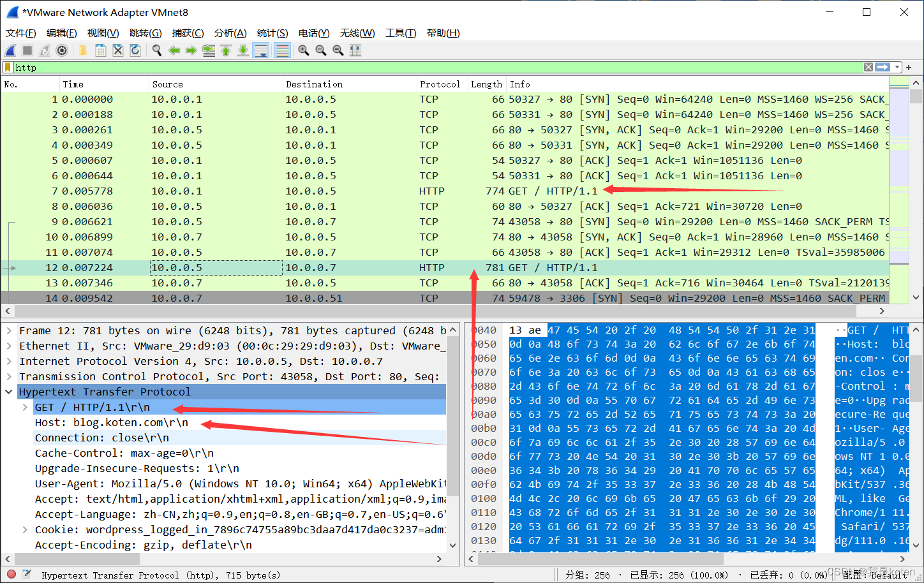The height and width of the screenshot is (583, 924).
Task: Save the capture file
Action: coord(101,50)
